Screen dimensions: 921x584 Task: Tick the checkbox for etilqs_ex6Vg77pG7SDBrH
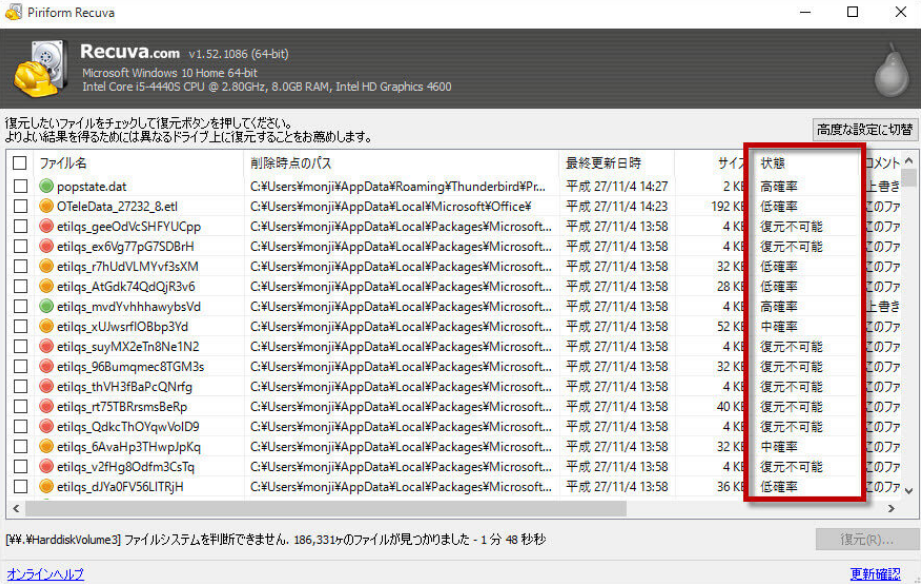point(20,246)
